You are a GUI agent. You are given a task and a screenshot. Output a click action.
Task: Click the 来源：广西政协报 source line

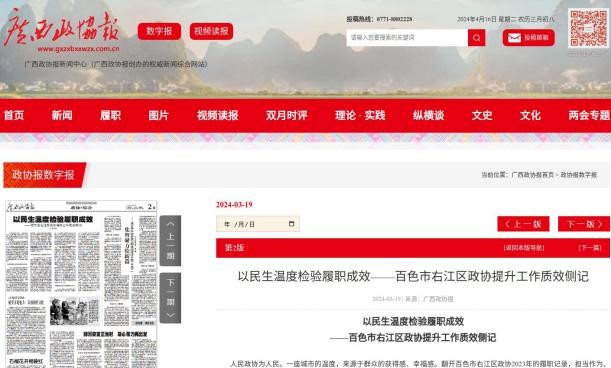click(429, 299)
